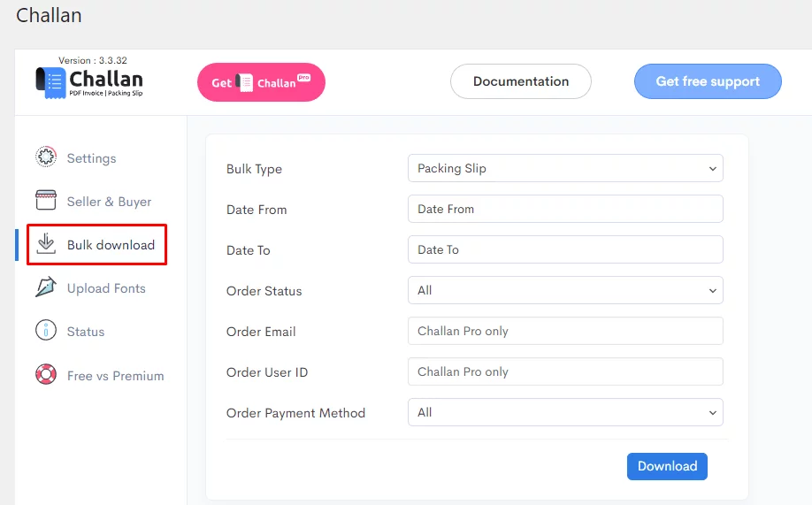
Task: Click the 'Order Status' label
Action: 264,291
